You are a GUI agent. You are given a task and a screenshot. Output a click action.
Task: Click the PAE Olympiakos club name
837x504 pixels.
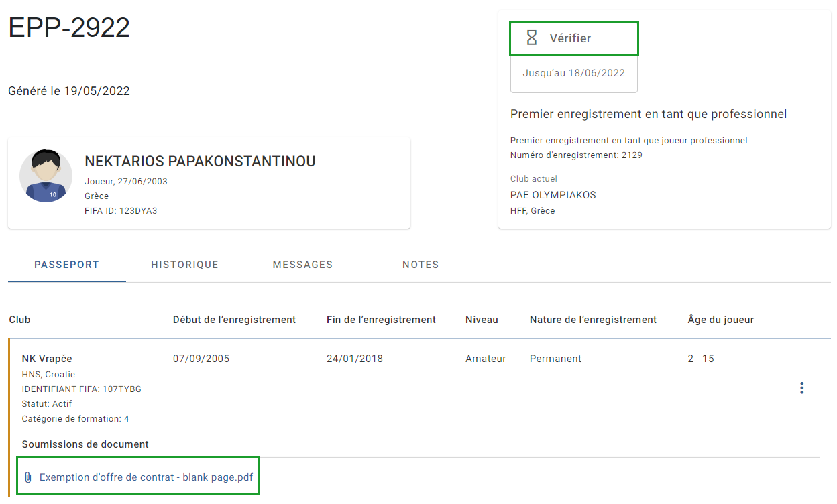[x=553, y=195]
